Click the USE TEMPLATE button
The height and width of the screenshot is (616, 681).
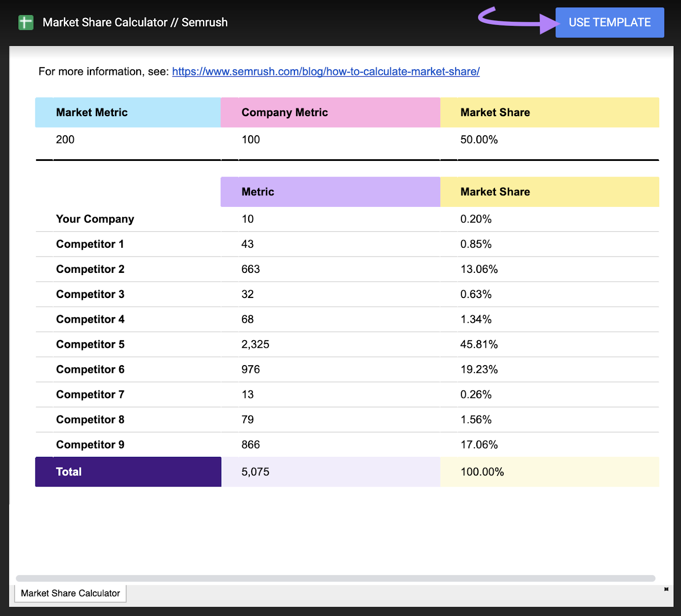click(609, 23)
